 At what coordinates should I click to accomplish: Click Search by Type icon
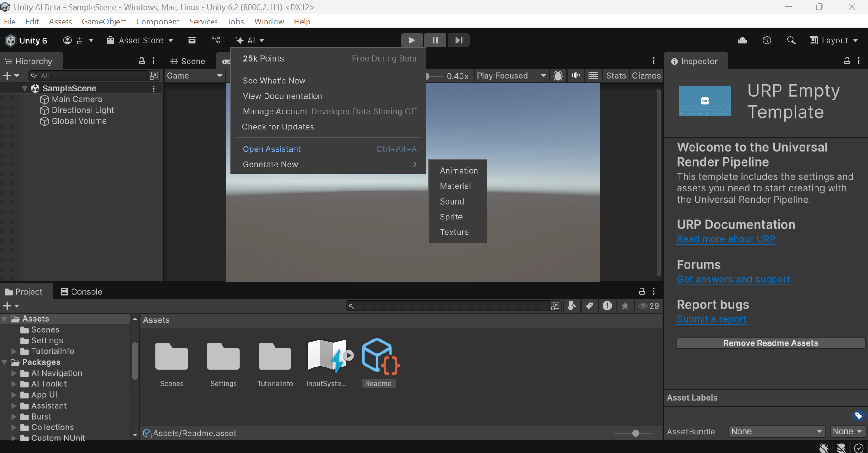(x=572, y=306)
